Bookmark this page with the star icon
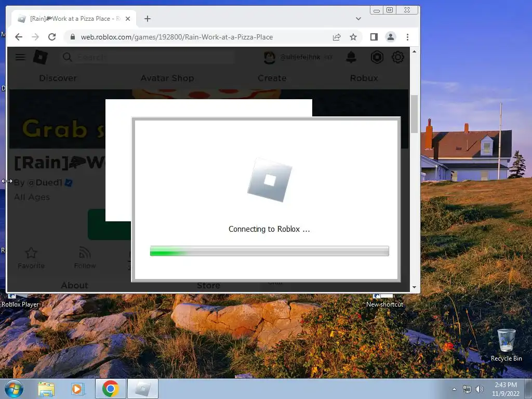 coord(353,37)
